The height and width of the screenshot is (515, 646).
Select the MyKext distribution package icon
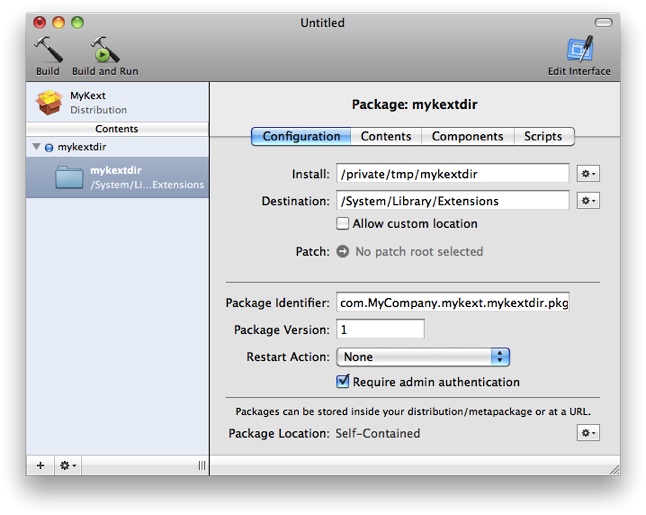[x=50, y=102]
